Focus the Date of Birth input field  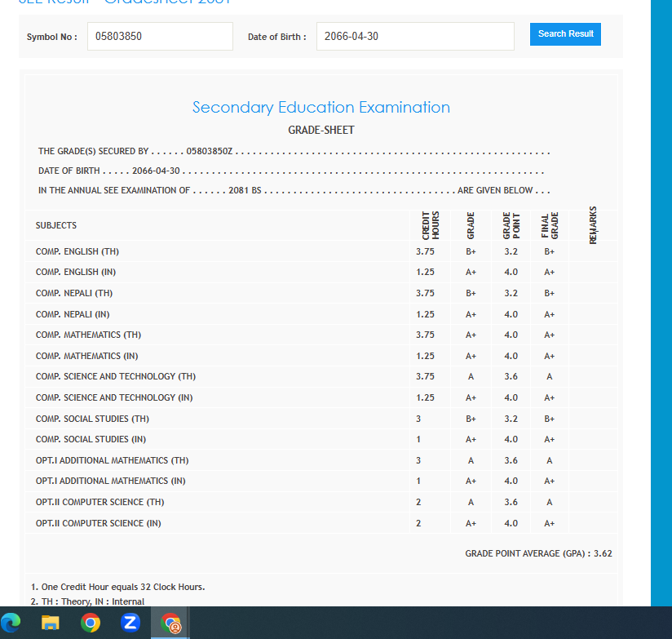click(x=414, y=37)
